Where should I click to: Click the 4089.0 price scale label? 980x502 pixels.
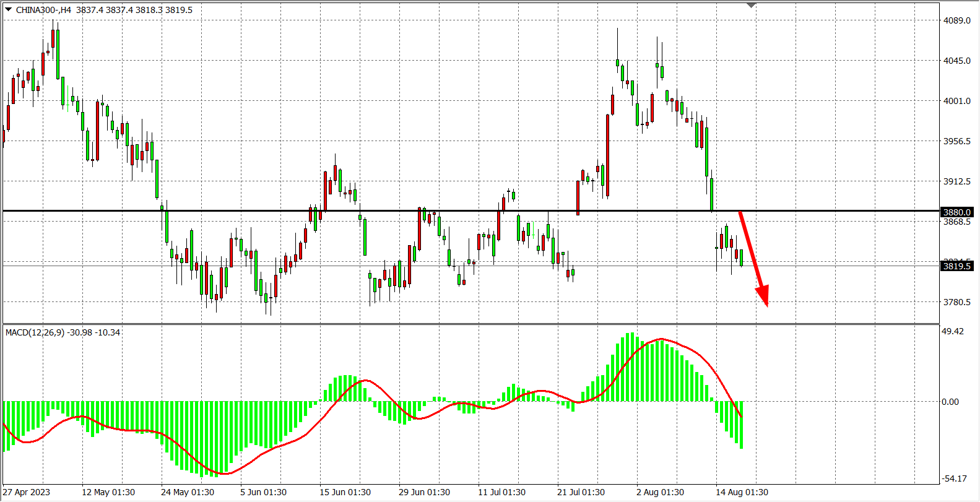click(x=956, y=20)
